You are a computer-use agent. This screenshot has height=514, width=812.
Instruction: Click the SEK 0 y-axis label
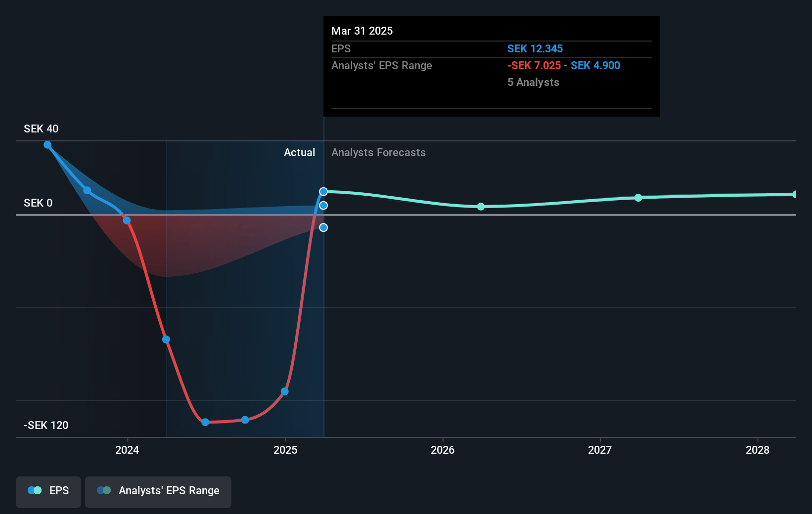(38, 203)
